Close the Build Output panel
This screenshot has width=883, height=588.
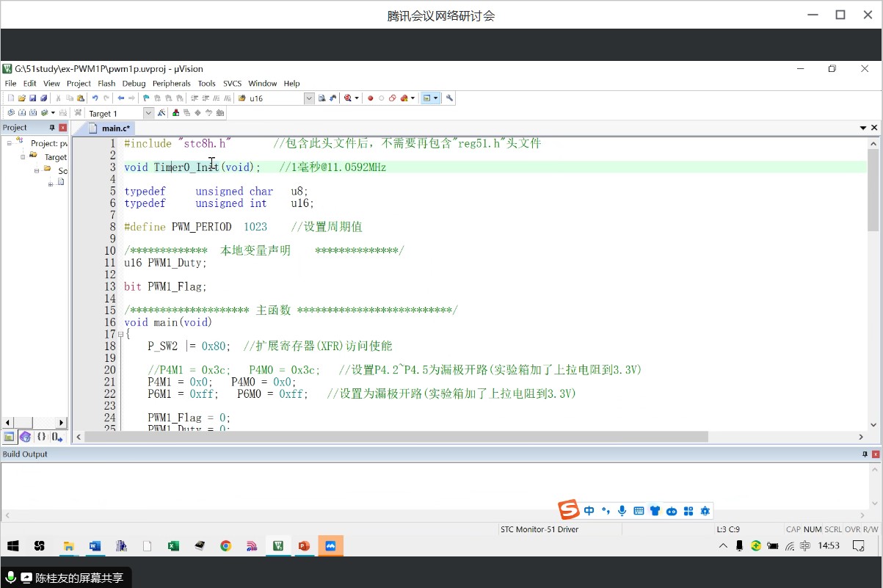click(875, 454)
